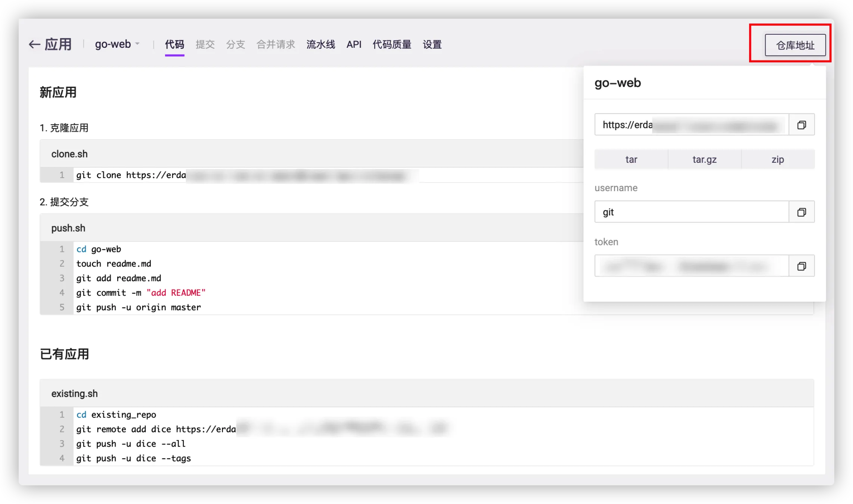Expand the go-web application dropdown
This screenshot has width=853, height=504.
(117, 44)
